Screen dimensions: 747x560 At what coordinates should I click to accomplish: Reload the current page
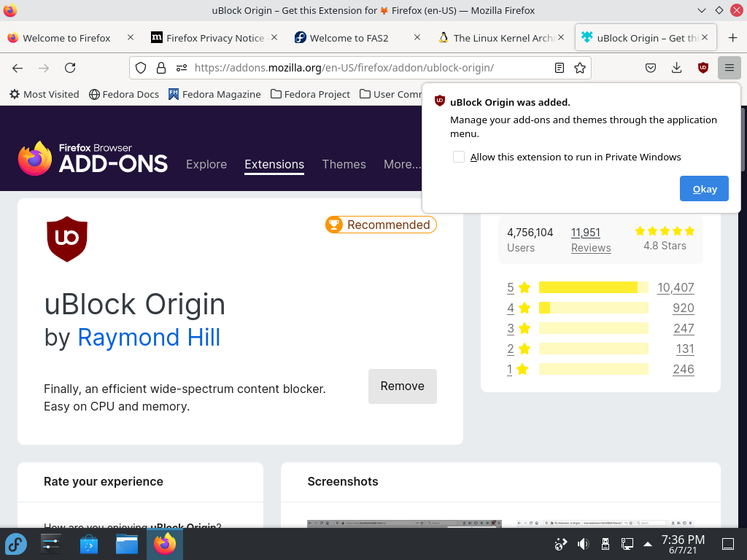click(70, 68)
